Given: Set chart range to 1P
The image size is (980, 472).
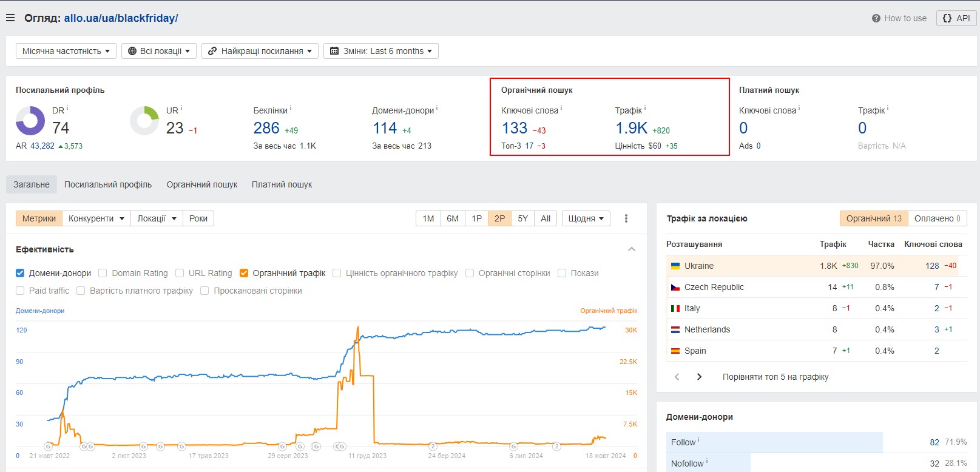Looking at the screenshot, I should (476, 218).
